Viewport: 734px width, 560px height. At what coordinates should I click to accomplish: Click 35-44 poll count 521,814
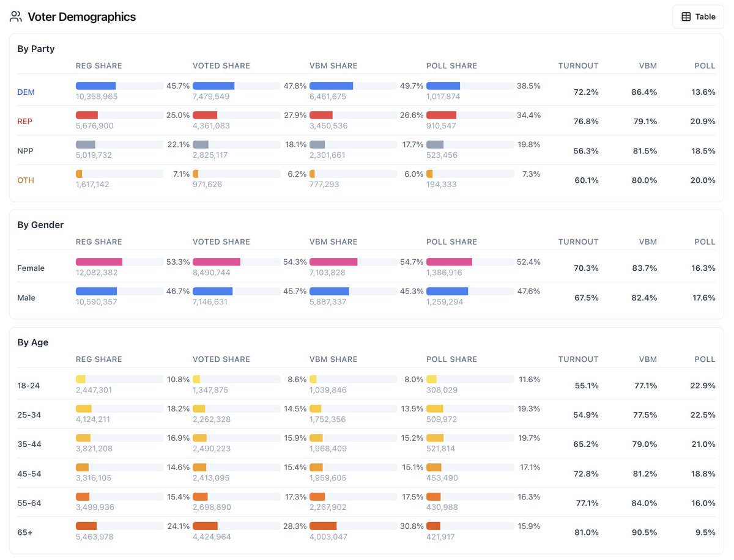pyautogui.click(x=442, y=449)
